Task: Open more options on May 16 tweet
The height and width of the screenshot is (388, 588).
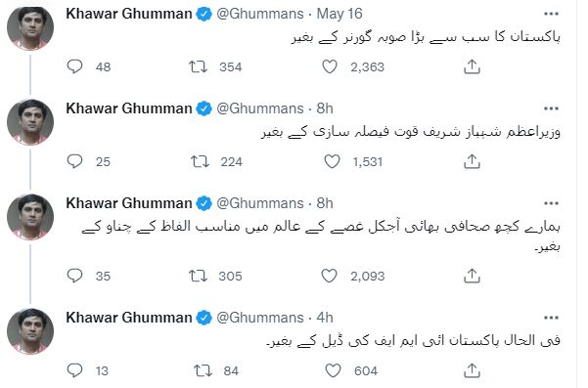Action: coord(551,14)
